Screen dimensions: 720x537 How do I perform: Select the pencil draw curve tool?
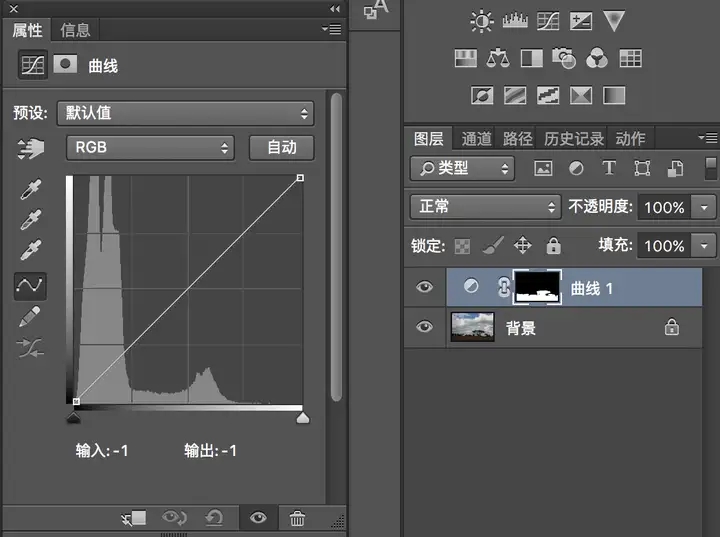[30, 317]
